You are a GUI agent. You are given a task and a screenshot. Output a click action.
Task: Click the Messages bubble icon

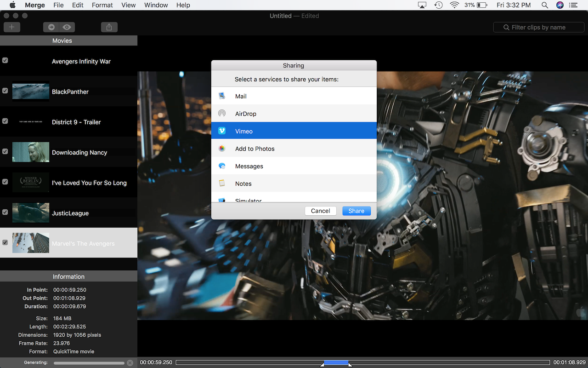(222, 166)
